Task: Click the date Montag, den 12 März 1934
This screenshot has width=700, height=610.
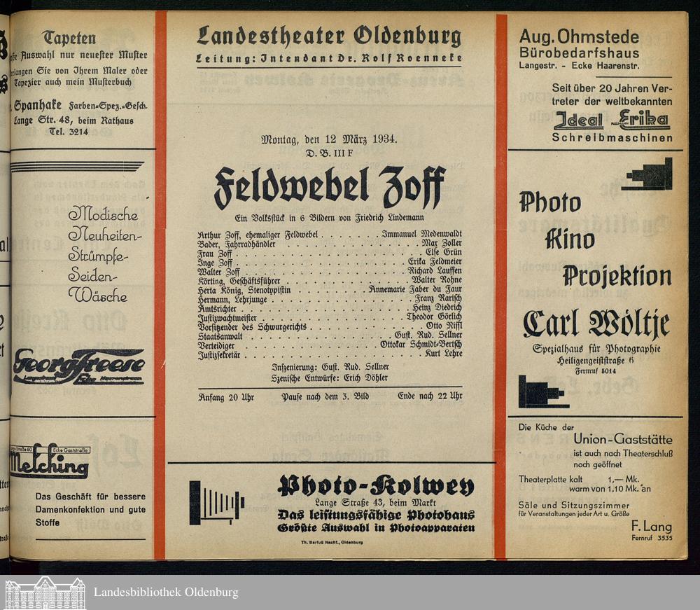Action: [x=329, y=139]
